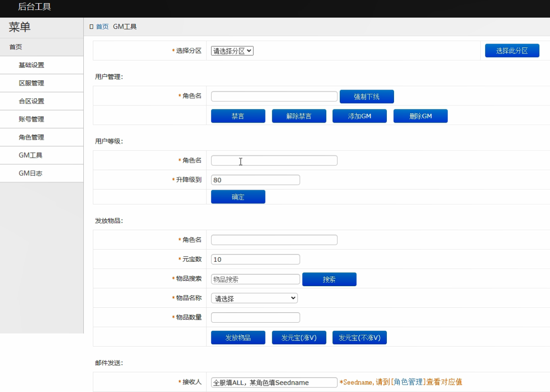Viewport: 550px width, 392px height.
Task: Click the 强制下线 force offline button
Action: 367,96
